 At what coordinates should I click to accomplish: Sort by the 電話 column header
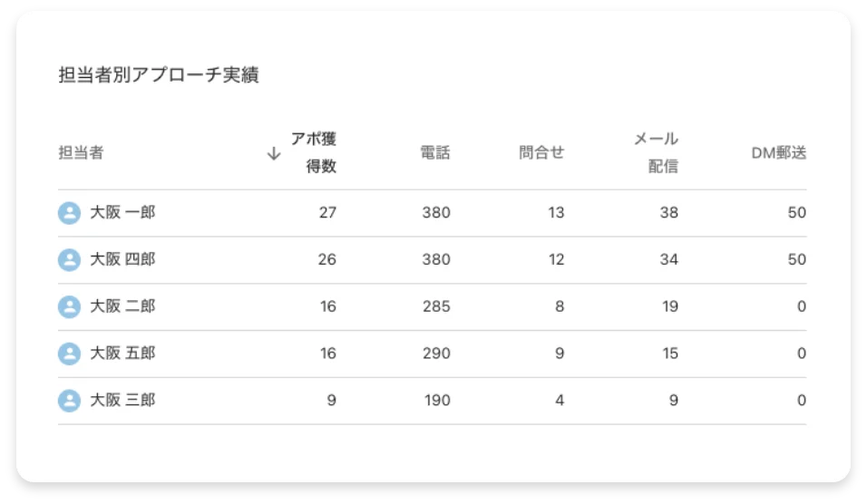tap(435, 152)
